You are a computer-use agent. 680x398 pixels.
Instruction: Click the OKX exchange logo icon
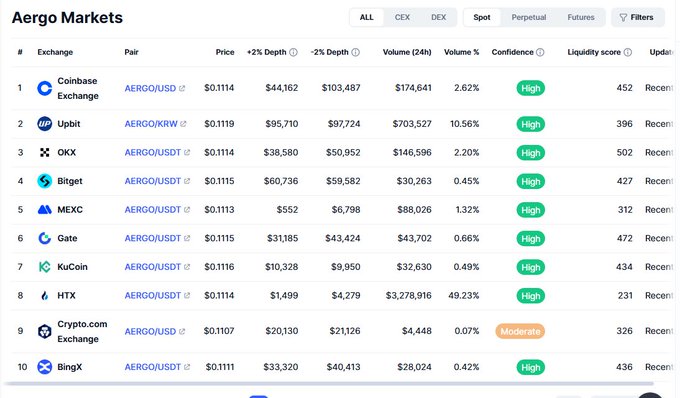click(44, 152)
